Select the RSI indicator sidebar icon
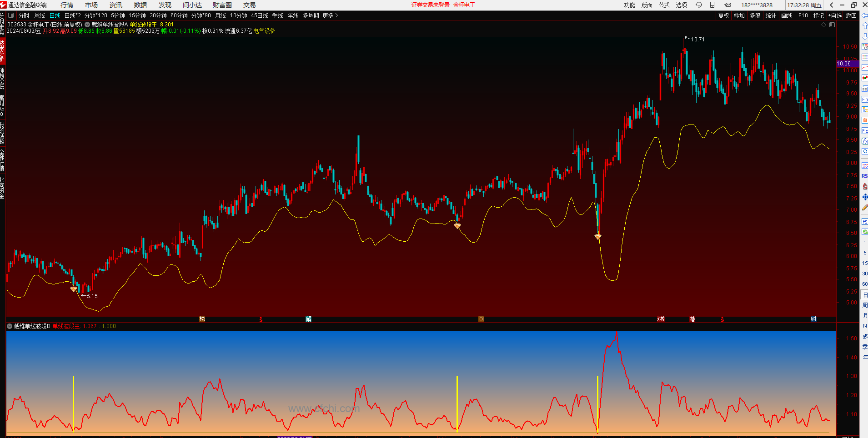The width and height of the screenshot is (868, 438). point(865,176)
